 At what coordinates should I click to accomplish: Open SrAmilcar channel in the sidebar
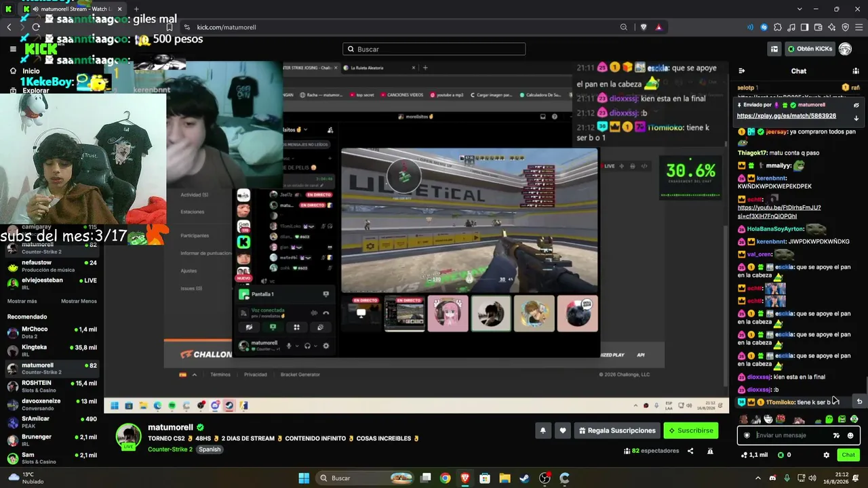[x=52, y=422]
